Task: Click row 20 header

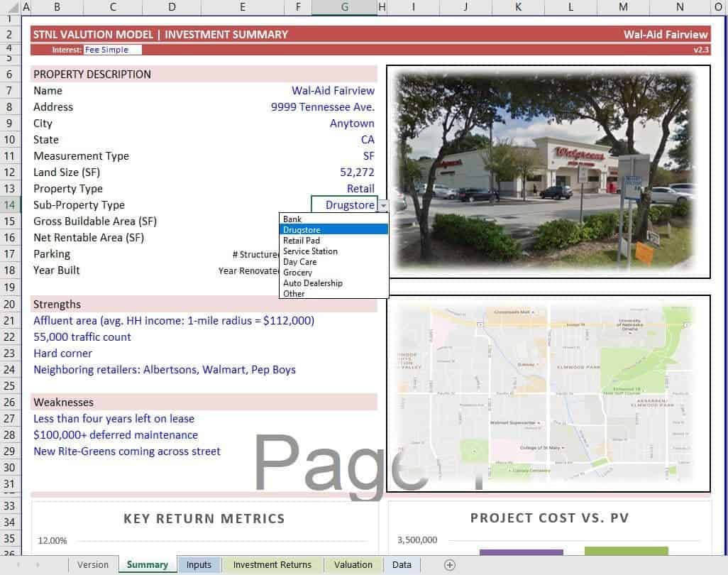Action: pos(9,305)
